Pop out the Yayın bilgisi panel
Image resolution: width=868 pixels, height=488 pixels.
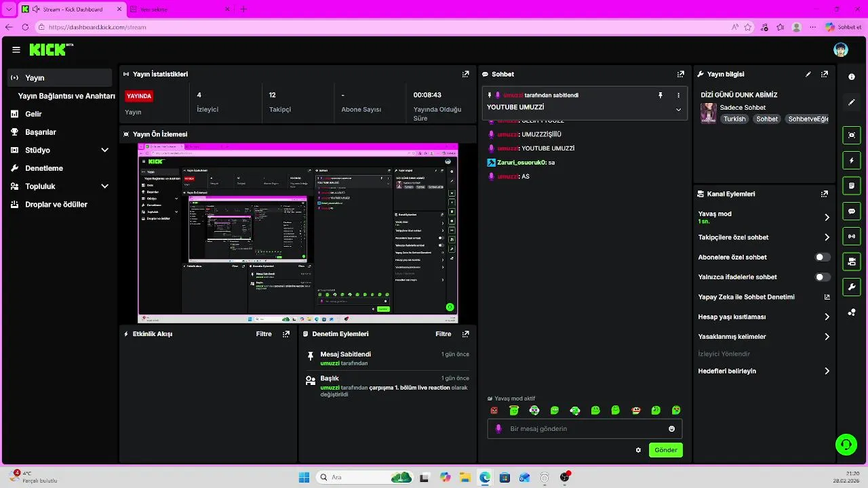point(825,74)
